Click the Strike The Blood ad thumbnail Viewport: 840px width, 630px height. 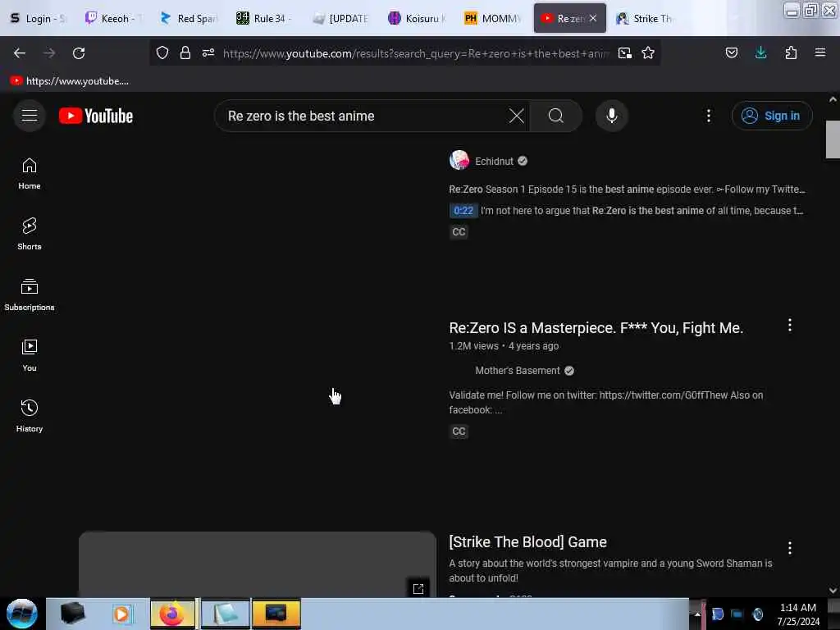257,564
